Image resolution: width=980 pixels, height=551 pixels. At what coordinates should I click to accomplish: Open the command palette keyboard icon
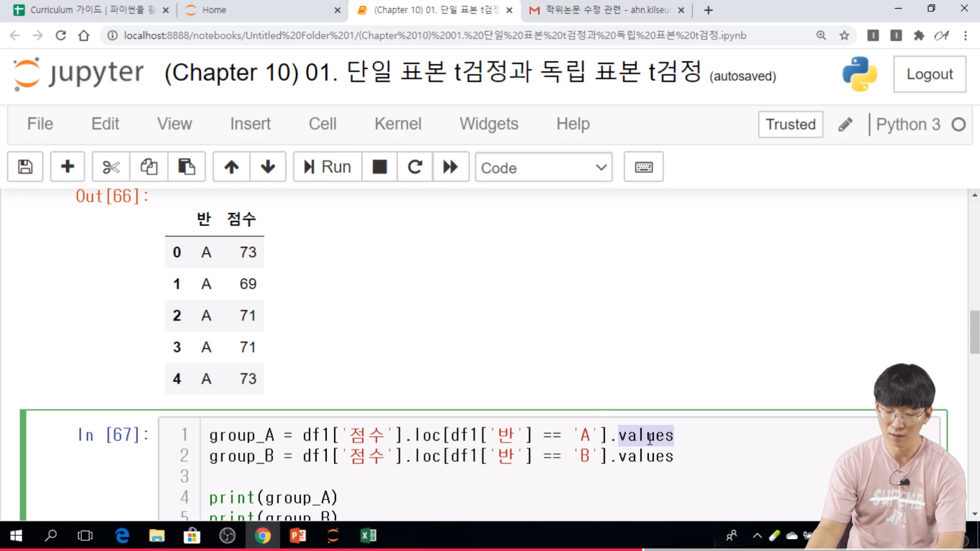(x=643, y=167)
